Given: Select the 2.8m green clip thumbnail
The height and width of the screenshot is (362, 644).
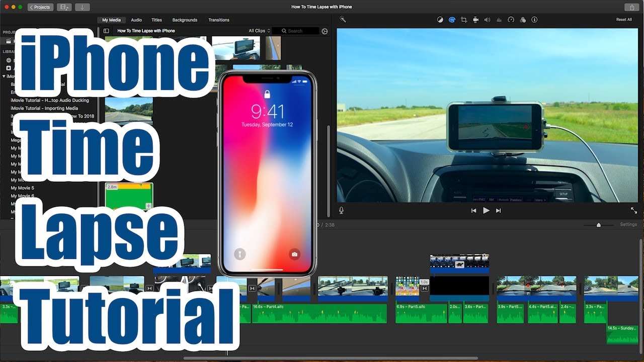Looking at the screenshot, I should coord(129,196).
